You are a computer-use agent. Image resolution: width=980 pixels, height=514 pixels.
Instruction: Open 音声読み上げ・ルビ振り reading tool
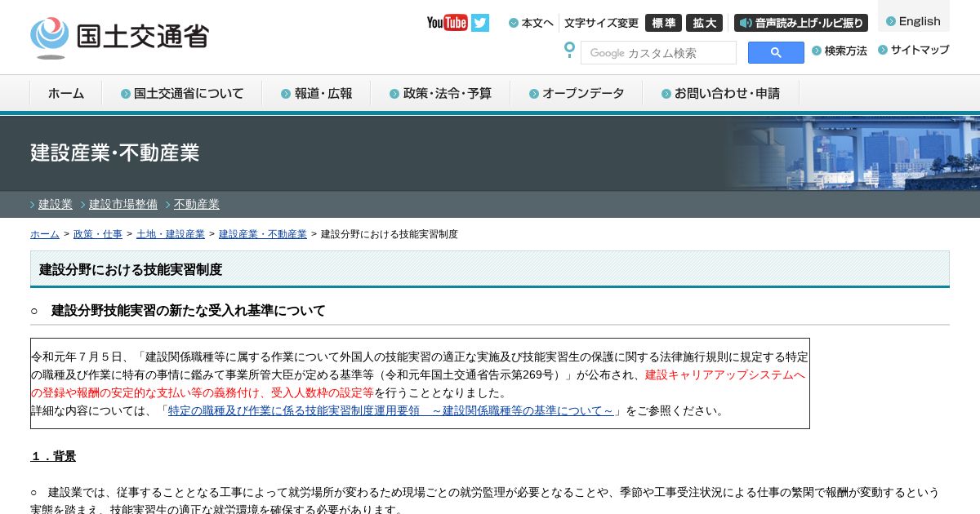pyautogui.click(x=801, y=23)
